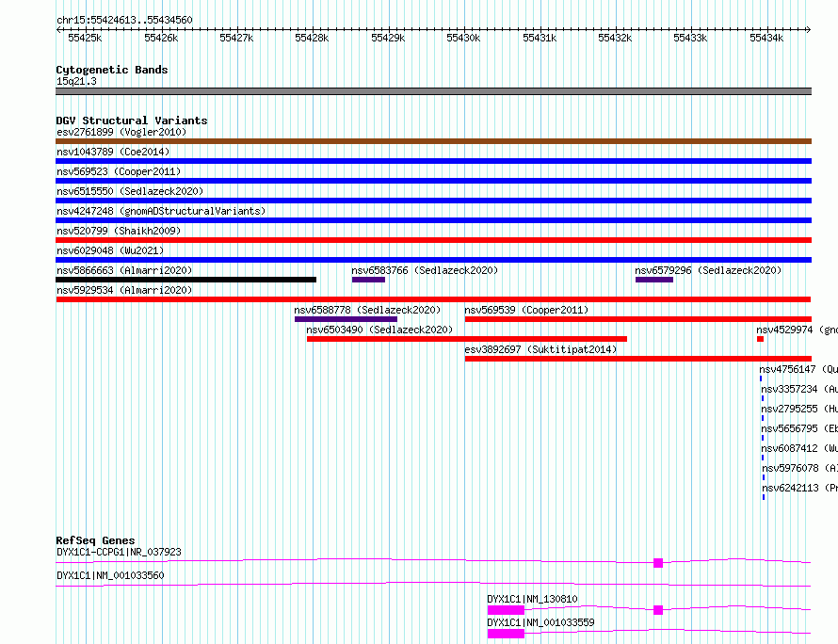The width and height of the screenshot is (838, 644).
Task: Select the black nsv5866663 variant bar
Action: click(186, 280)
